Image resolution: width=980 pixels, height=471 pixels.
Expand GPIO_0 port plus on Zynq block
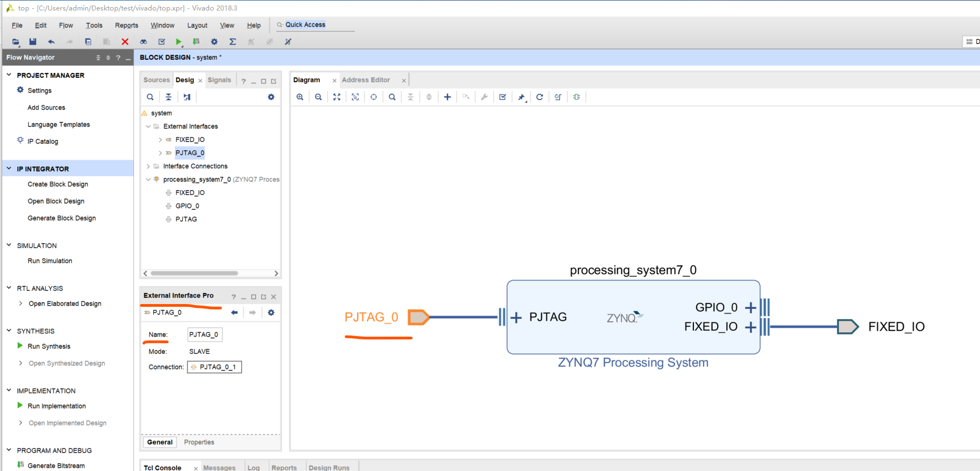point(750,307)
